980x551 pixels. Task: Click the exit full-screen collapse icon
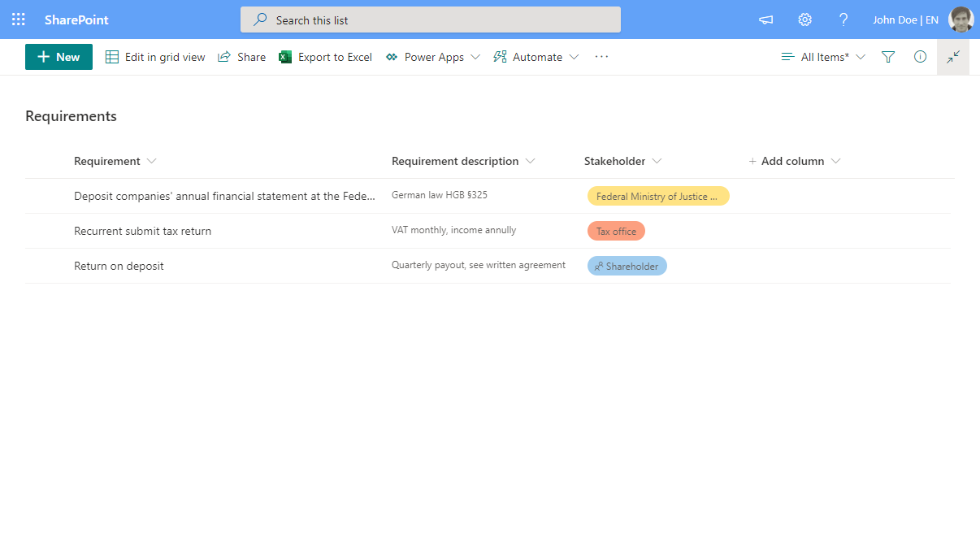tap(953, 57)
